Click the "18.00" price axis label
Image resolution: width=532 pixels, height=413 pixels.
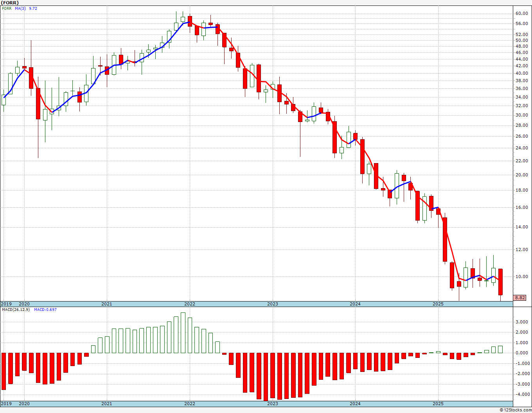(521, 190)
